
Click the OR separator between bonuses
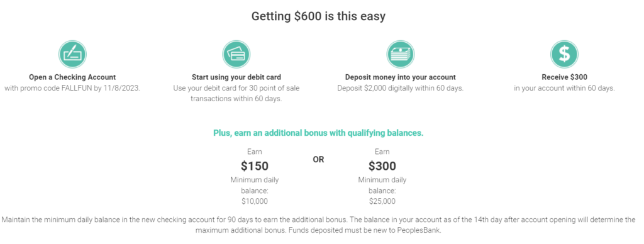(318, 160)
